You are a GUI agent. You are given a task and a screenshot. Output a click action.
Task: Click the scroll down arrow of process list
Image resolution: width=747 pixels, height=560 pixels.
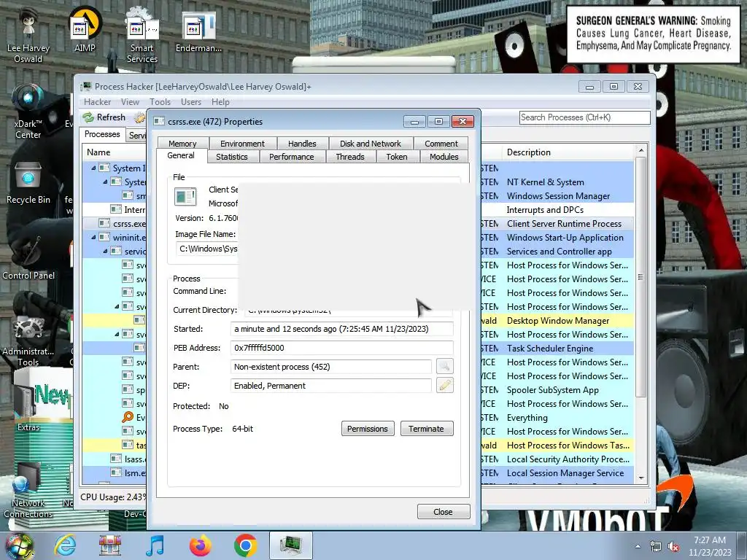(x=641, y=478)
